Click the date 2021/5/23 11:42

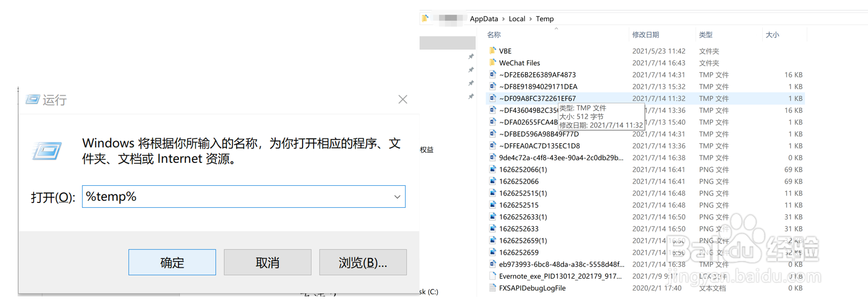click(658, 51)
